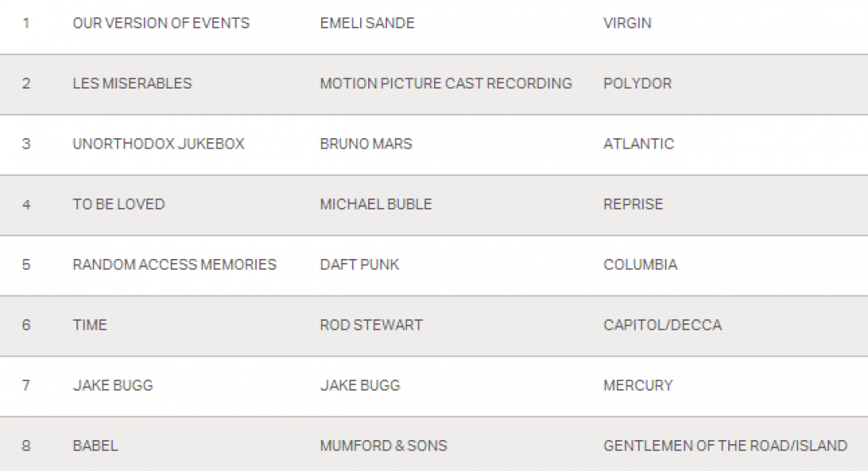868x471 pixels.
Task: Click artist name DAFT PUNK
Action: [x=360, y=264]
